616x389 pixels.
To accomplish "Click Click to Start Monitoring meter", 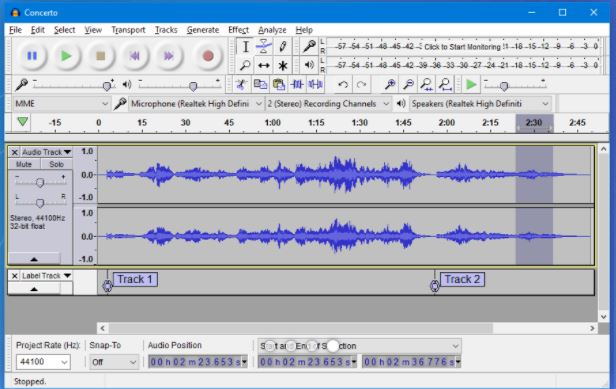I will click(x=462, y=47).
